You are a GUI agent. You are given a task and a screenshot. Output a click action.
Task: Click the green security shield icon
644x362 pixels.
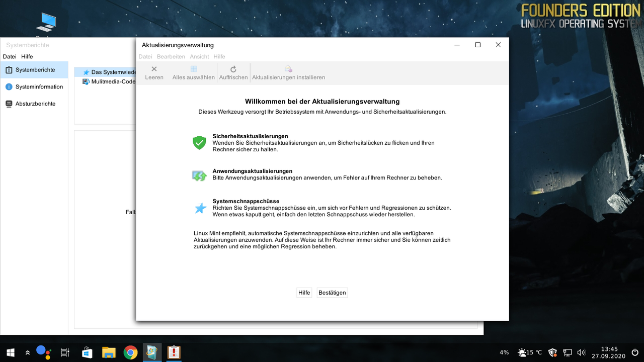tap(200, 143)
